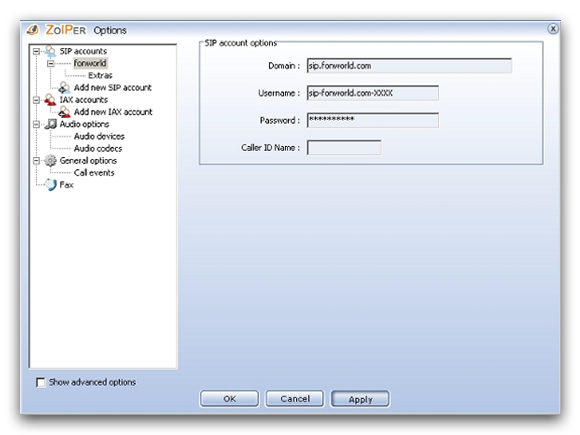Confirm settings with the OK button

click(x=229, y=399)
